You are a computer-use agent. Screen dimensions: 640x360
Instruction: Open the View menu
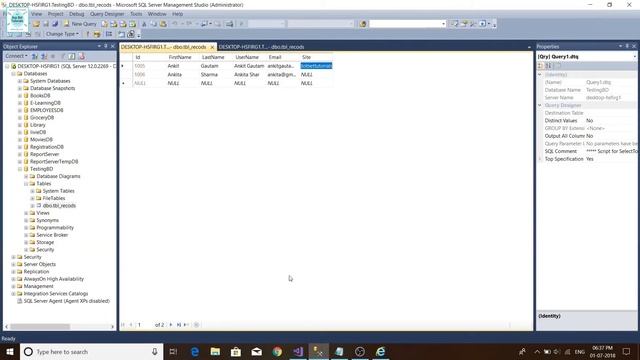pyautogui.click(x=36, y=14)
